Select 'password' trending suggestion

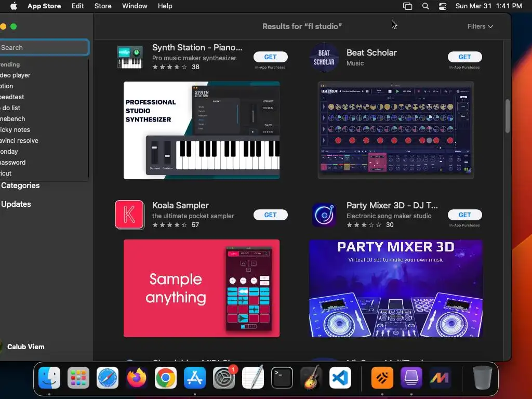pyautogui.click(x=13, y=163)
